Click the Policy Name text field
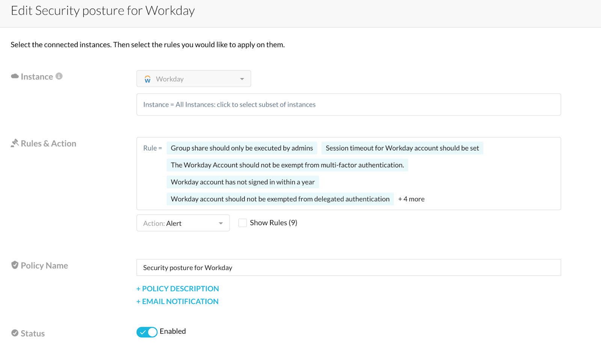The image size is (601, 364). pyautogui.click(x=349, y=268)
